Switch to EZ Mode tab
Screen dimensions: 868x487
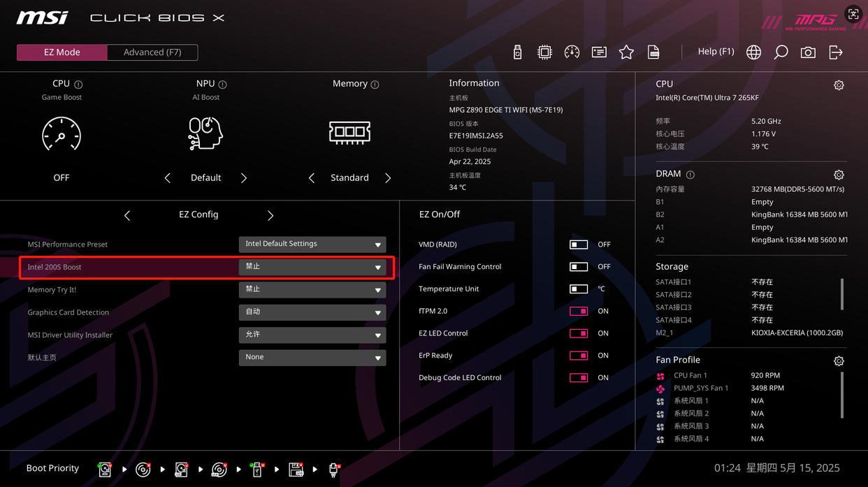tap(62, 52)
